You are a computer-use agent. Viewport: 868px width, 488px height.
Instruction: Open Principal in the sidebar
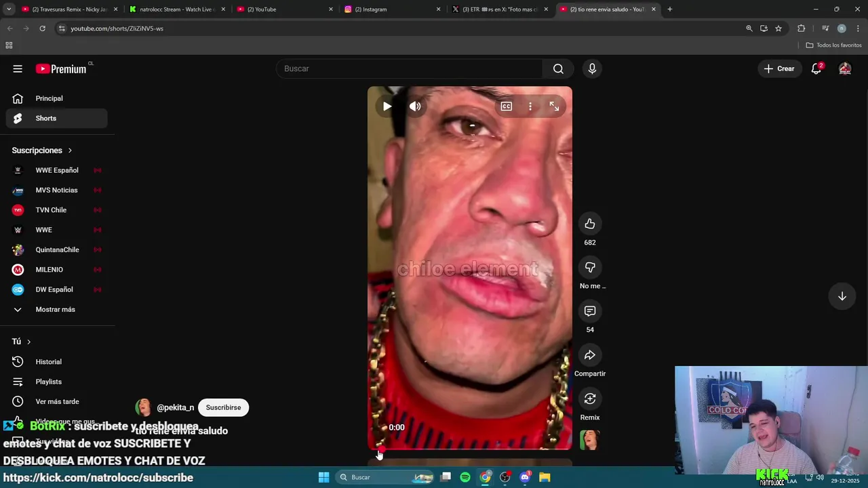coord(57,98)
